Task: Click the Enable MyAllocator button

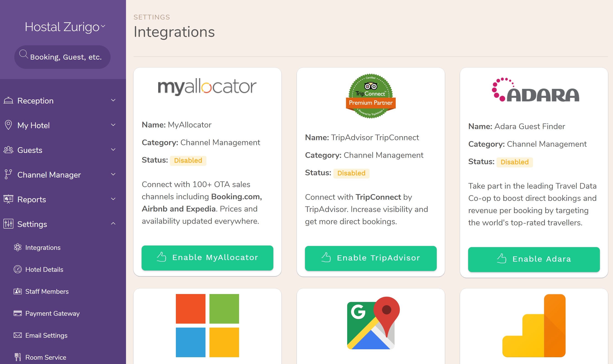Action: 207,258
